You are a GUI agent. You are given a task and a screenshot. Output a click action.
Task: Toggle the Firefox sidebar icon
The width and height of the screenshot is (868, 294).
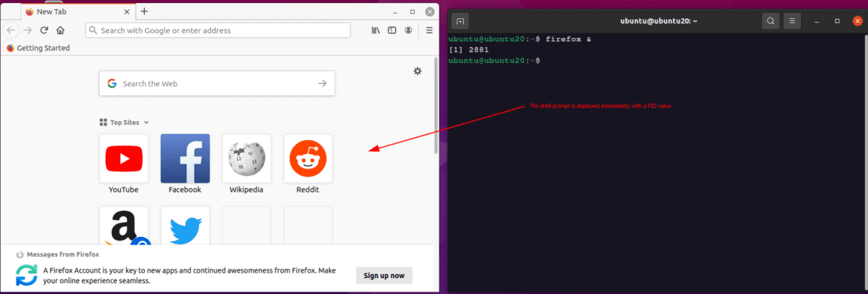[x=392, y=30]
